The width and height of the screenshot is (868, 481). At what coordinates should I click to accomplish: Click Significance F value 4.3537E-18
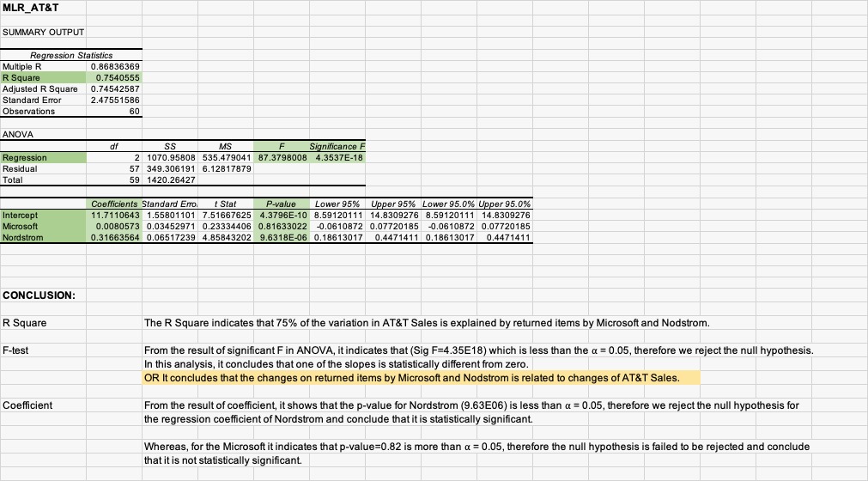(337, 158)
